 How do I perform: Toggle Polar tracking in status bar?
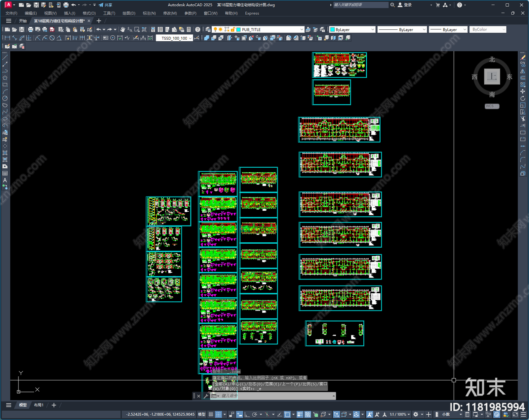click(x=255, y=414)
